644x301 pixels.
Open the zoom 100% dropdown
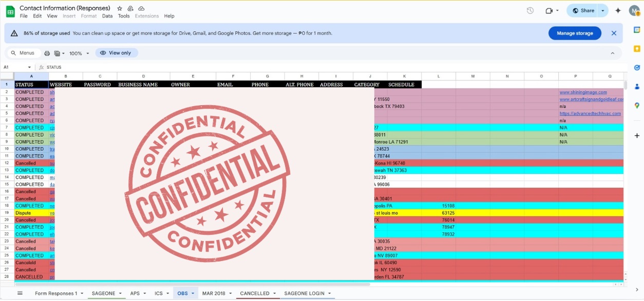pyautogui.click(x=79, y=53)
